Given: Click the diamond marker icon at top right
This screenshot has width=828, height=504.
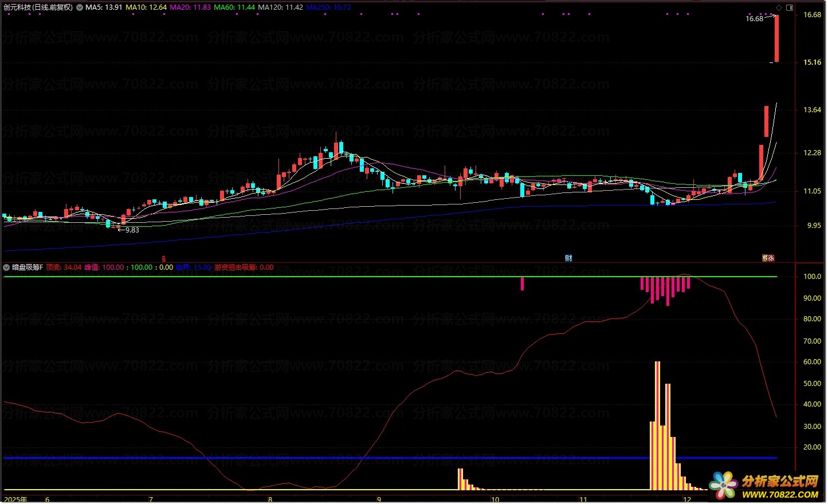Looking at the screenshot, I should pos(779,7).
